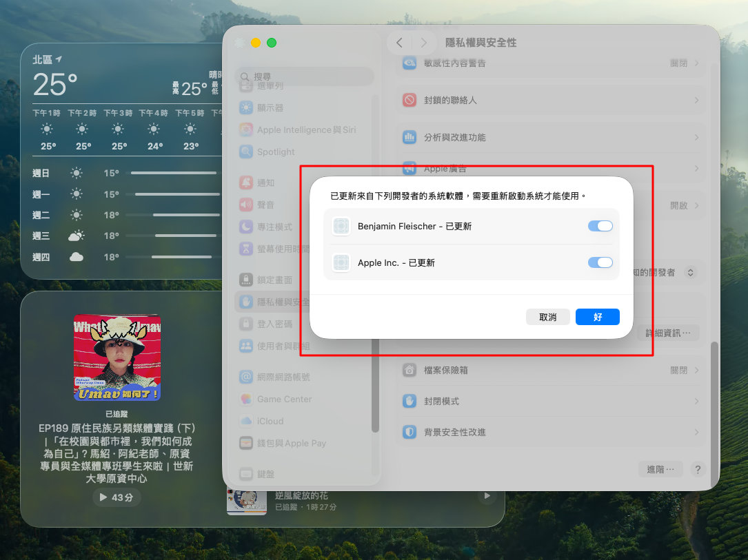Open 顯示器 (Displays) via its sidebar icon

(x=246, y=107)
